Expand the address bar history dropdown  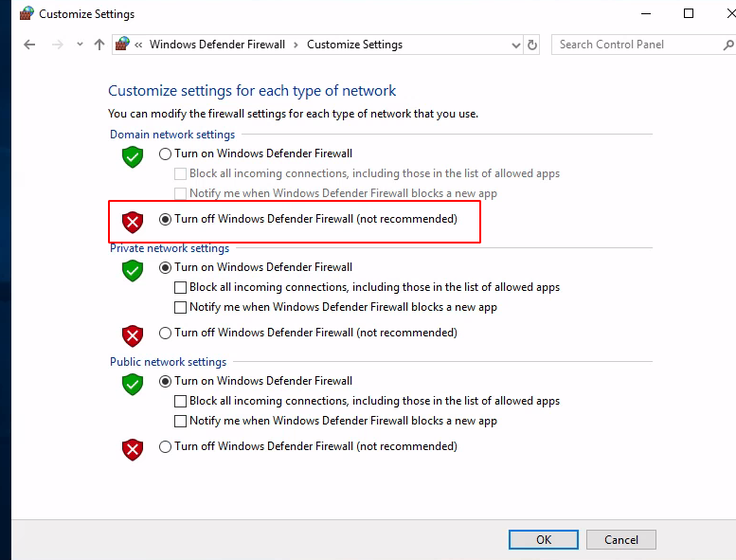point(516,45)
